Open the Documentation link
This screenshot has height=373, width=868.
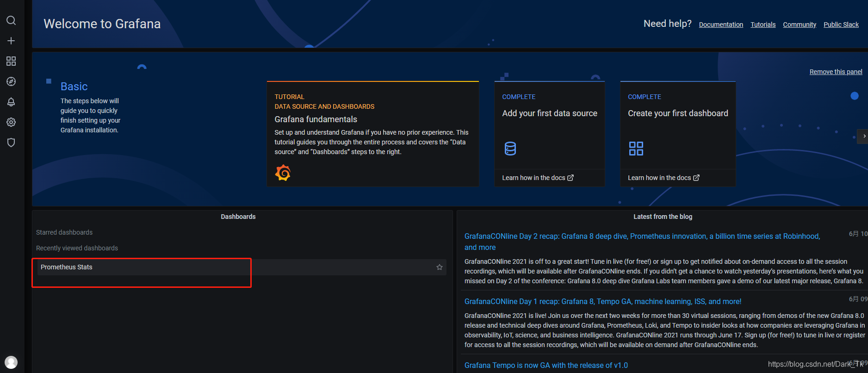(x=721, y=25)
